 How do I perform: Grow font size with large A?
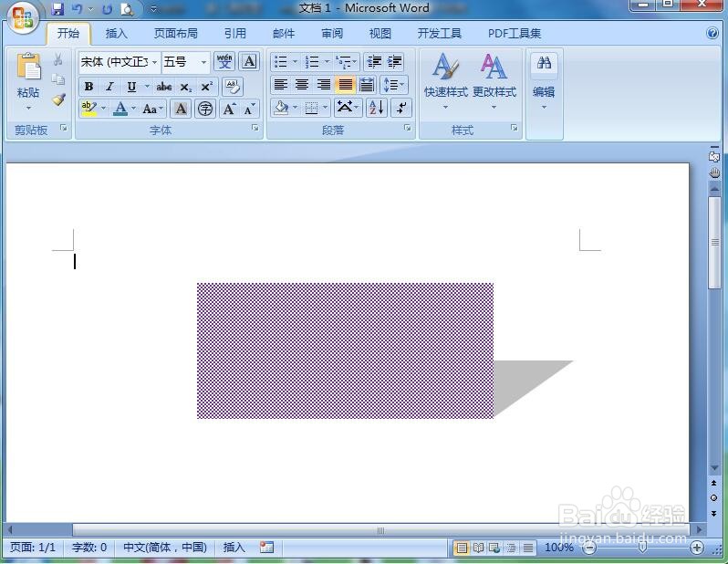[229, 110]
